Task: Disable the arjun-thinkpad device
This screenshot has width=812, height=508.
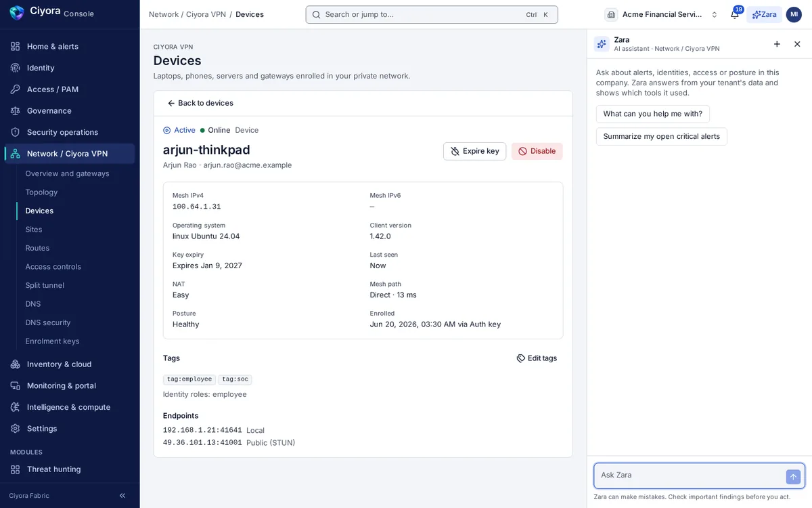Action: [x=537, y=151]
